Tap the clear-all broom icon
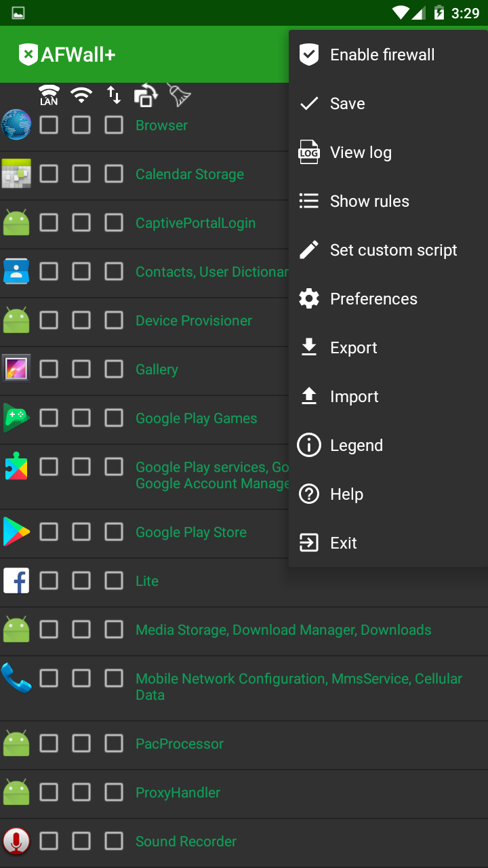The height and width of the screenshot is (868, 488). click(179, 95)
